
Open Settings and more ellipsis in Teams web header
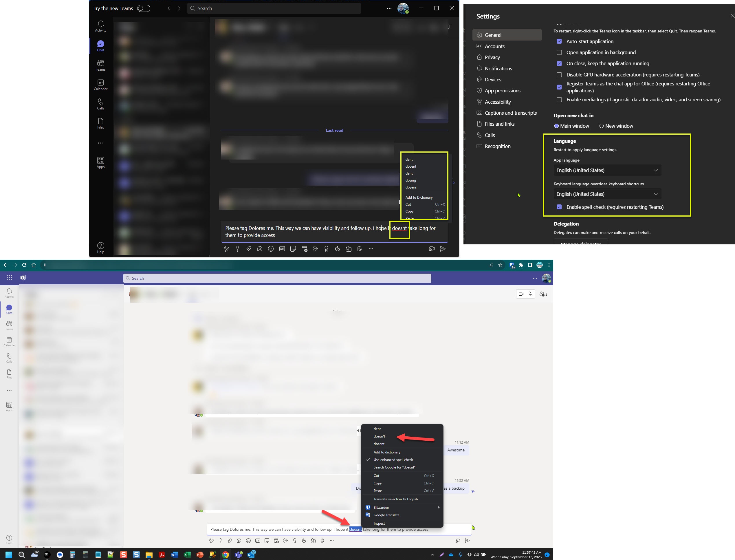point(535,278)
